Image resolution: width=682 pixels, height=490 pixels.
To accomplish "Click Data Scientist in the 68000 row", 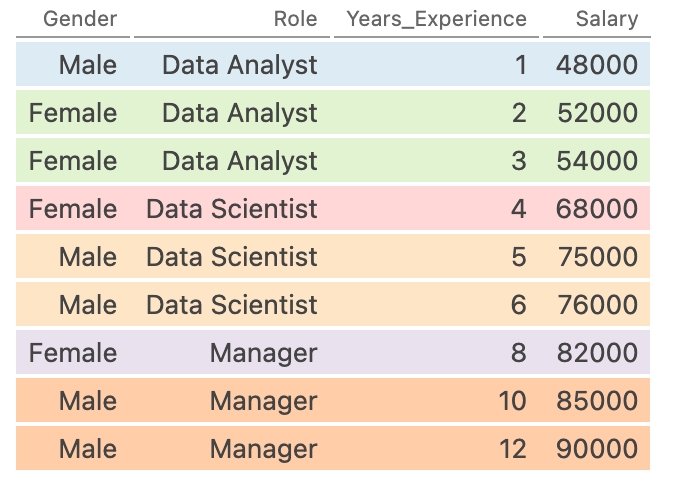I will (232, 209).
